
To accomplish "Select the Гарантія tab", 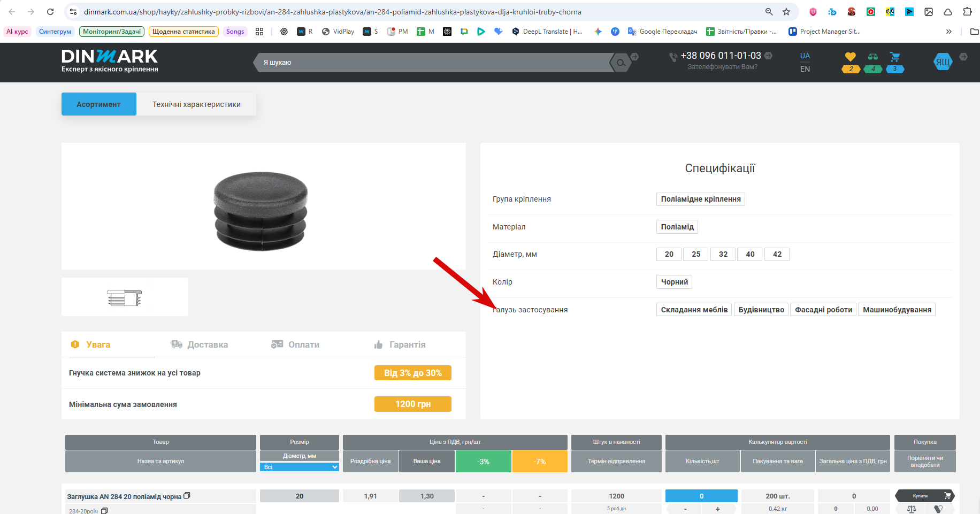I will pos(400,344).
